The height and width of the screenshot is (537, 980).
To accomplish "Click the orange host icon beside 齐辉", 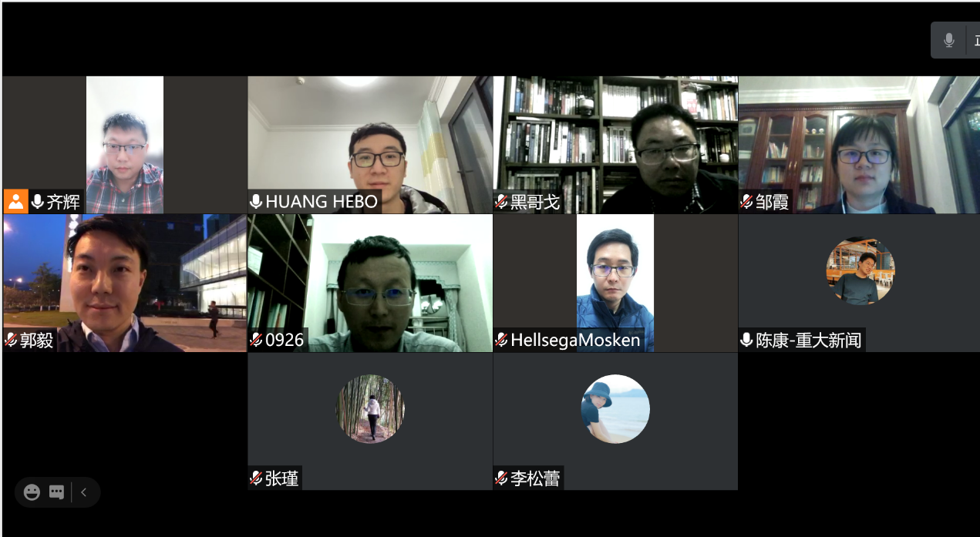I will point(15,202).
